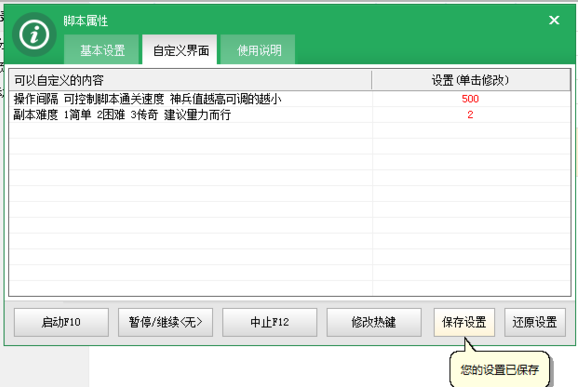Edit the 副本难度 value 2
The width and height of the screenshot is (579, 388).
point(470,115)
